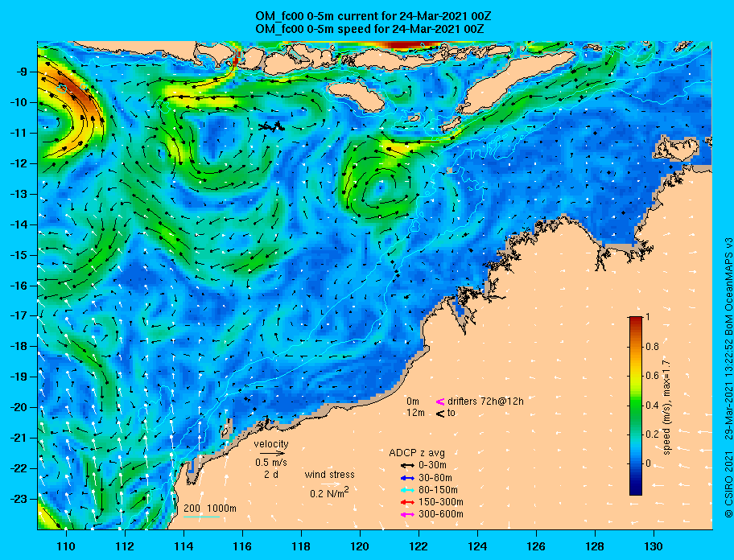
Task: Click the white wind stress scale arrow
Action: 331,484
